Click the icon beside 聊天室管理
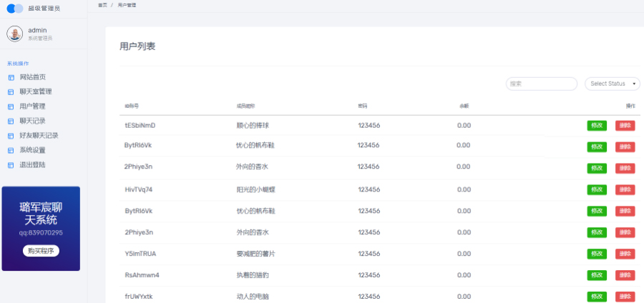This screenshot has height=303, width=644. 11,92
